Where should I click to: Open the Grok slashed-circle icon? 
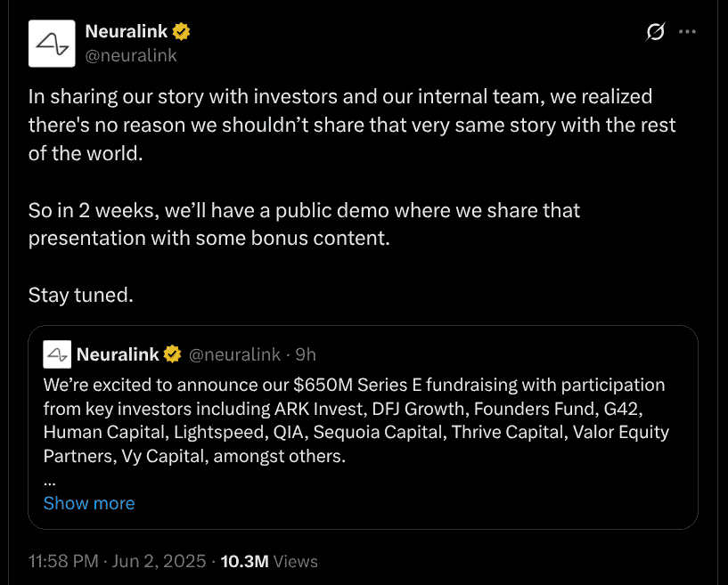pyautogui.click(x=655, y=32)
